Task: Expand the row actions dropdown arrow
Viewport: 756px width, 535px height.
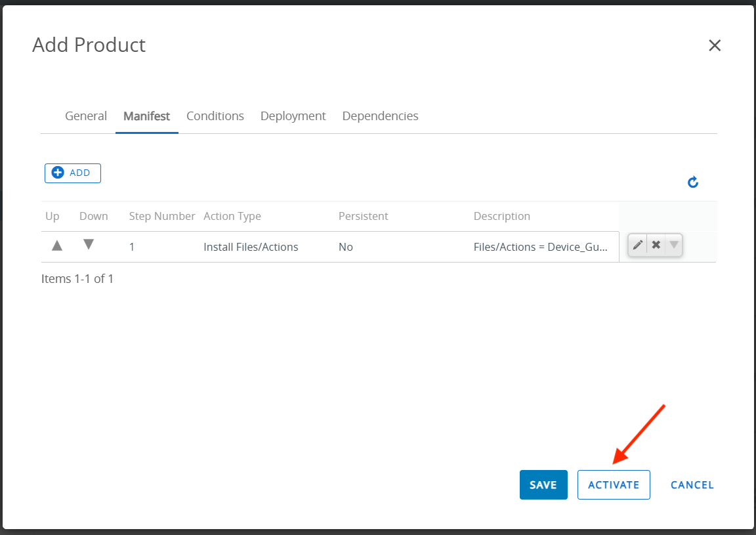Action: click(x=673, y=245)
